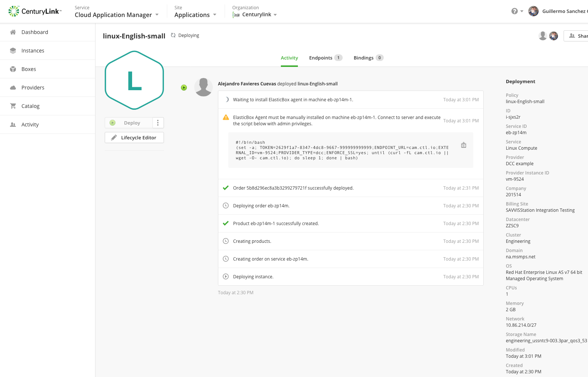Copy the agent install script to clipboard
Image resolution: width=588 pixels, height=377 pixels.
464,145
